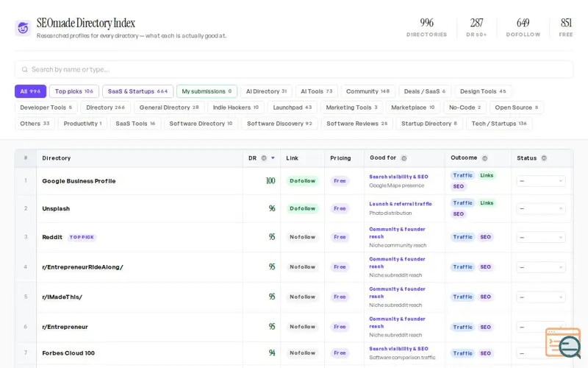Filter by Indie Hackers category
The height and width of the screenshot is (368, 588).
tap(236, 107)
